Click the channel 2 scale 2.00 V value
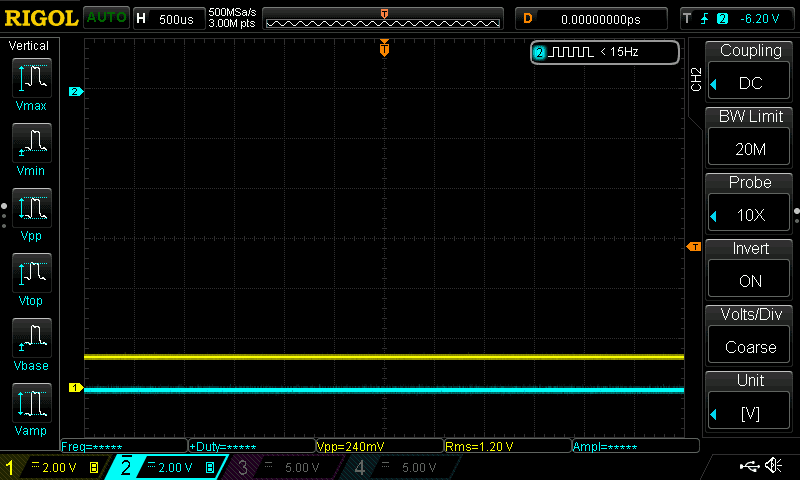This screenshot has width=800, height=480. point(175,467)
